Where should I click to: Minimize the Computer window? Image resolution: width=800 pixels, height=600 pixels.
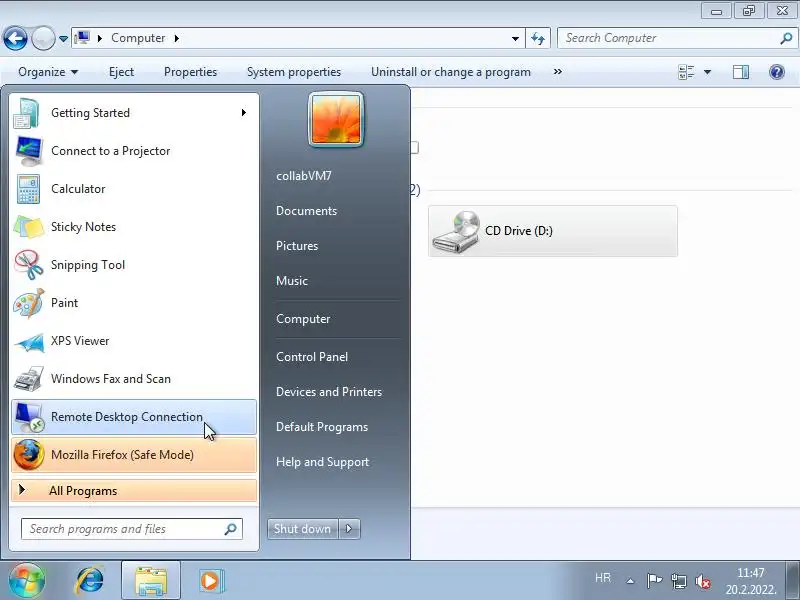pyautogui.click(x=716, y=11)
